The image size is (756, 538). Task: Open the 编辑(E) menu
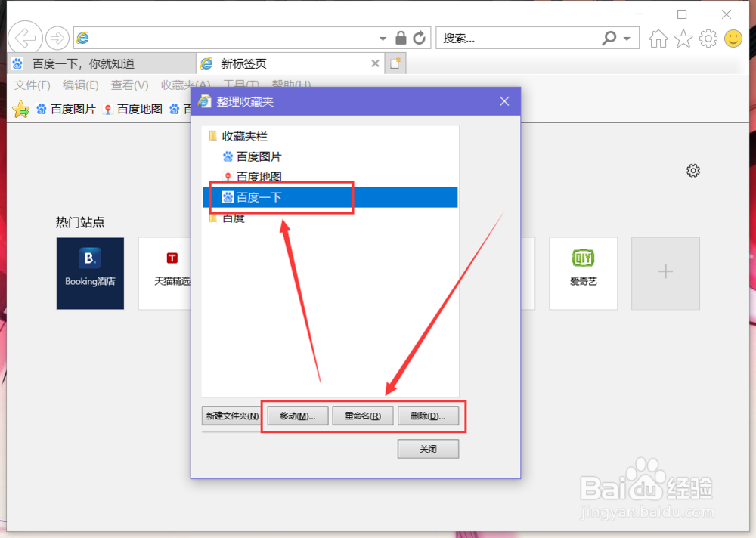pos(81,85)
